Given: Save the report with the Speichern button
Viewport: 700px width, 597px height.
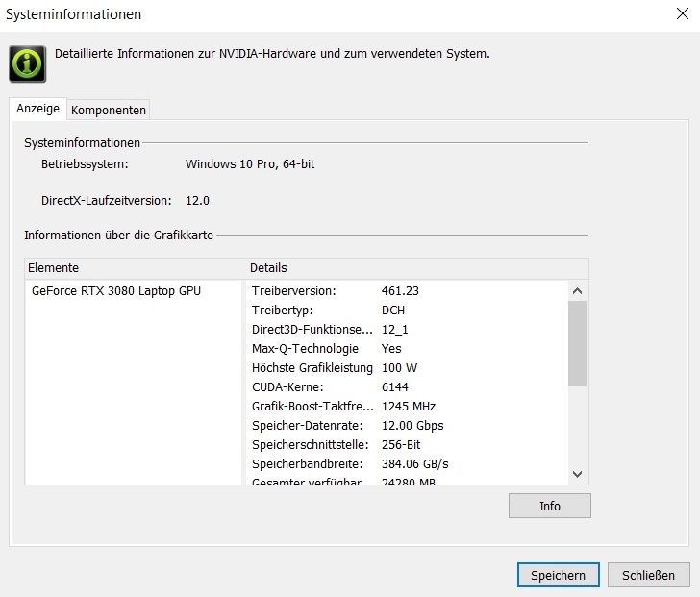Looking at the screenshot, I should (x=558, y=575).
